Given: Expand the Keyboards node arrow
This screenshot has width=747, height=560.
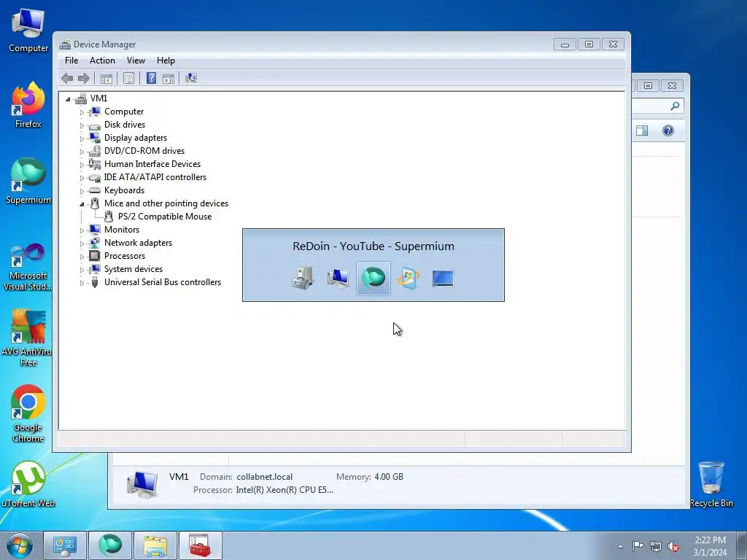Looking at the screenshot, I should (82, 191).
